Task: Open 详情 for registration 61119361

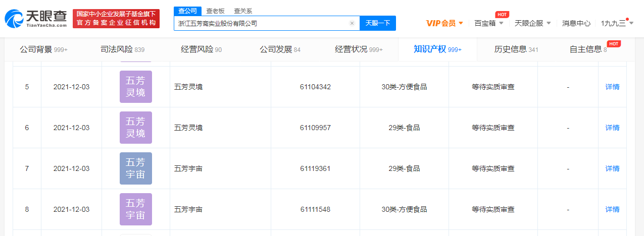Action: (612, 168)
